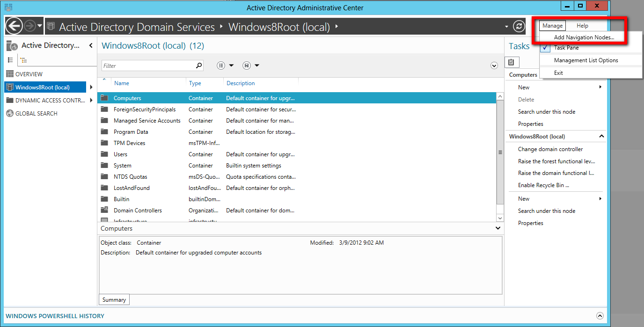Click Raise the domain functional level task
This screenshot has height=327, width=644.
click(x=556, y=173)
